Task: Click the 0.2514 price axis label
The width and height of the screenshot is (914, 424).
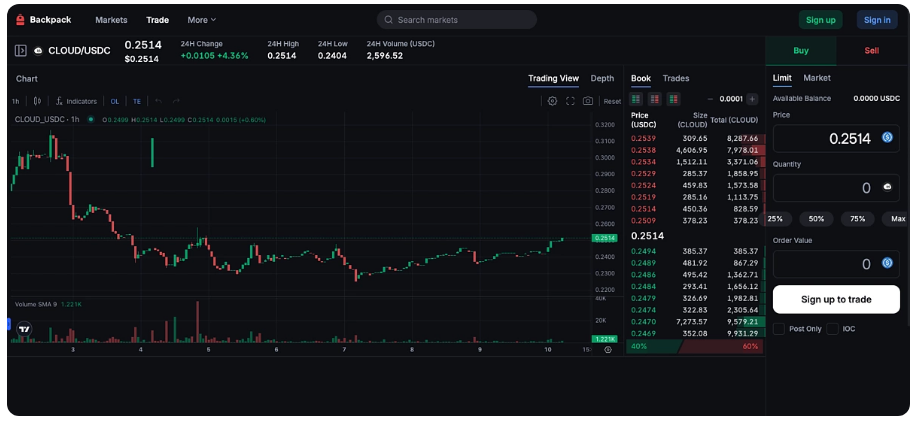Action: [x=604, y=238]
